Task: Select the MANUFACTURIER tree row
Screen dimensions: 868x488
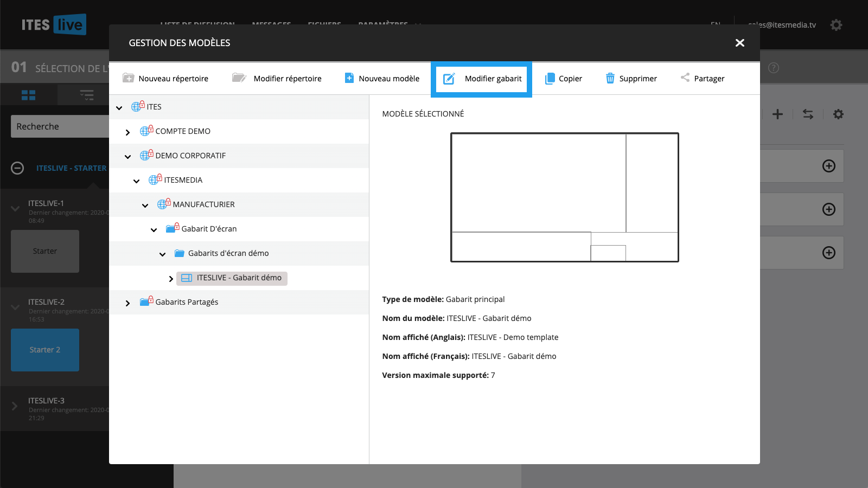Action: point(239,204)
